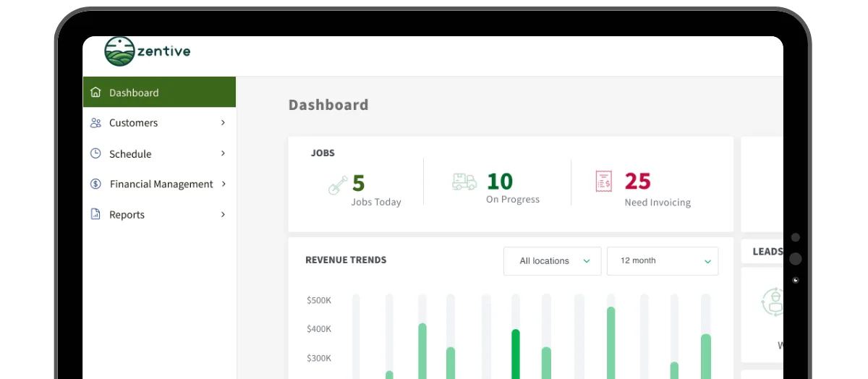Image resolution: width=868 pixels, height=379 pixels.
Task: Click the 25 Need Invoicing count
Action: [x=637, y=181]
